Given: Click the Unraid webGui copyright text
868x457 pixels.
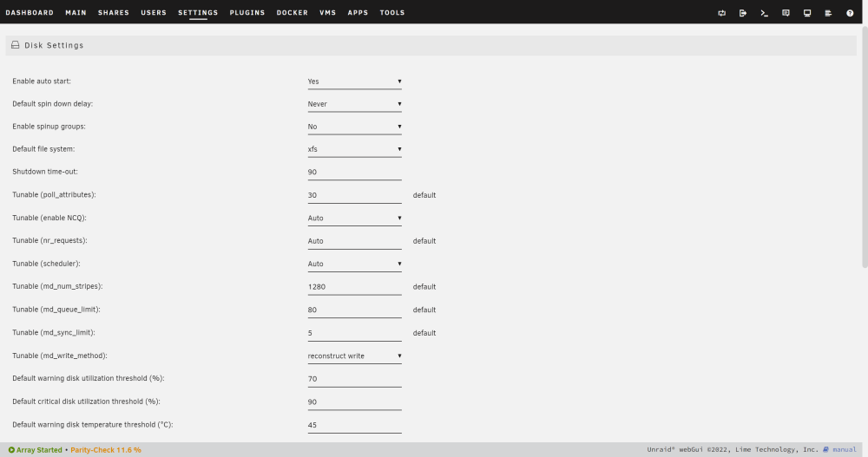Looking at the screenshot, I should click(x=733, y=449).
